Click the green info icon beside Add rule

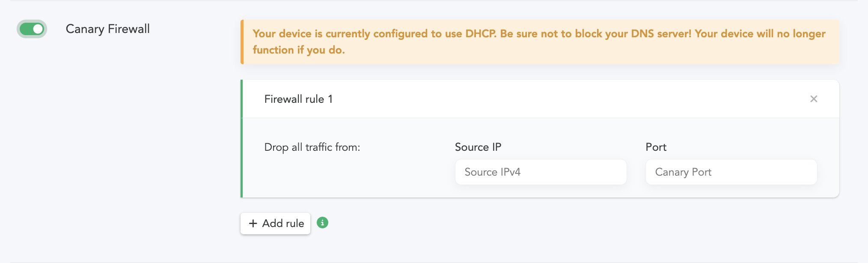tap(322, 223)
